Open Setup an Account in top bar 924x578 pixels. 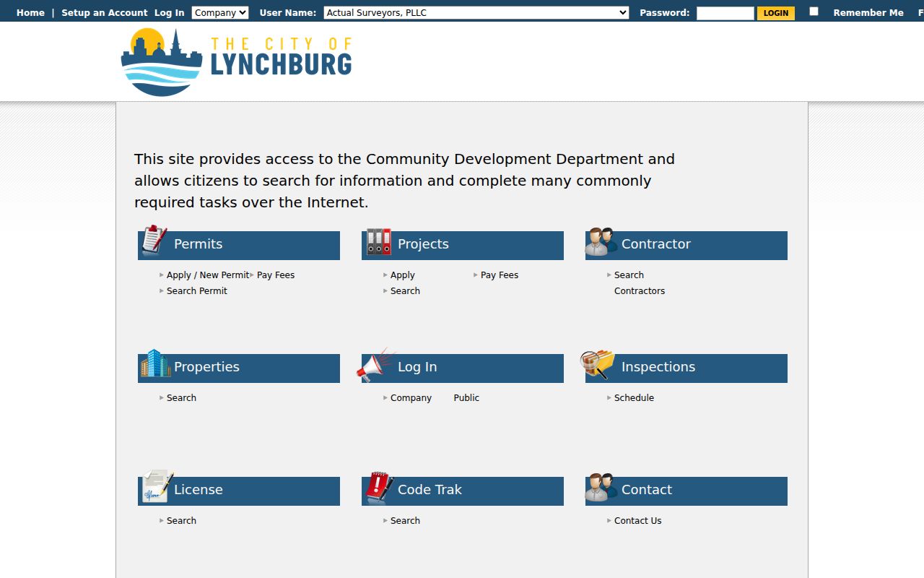point(105,12)
